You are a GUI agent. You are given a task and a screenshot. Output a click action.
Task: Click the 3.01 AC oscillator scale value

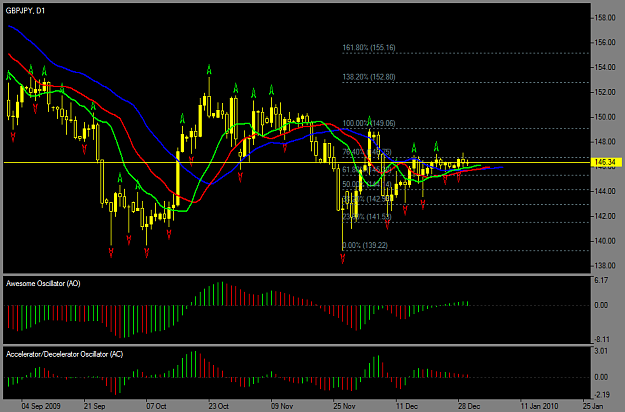(x=601, y=351)
